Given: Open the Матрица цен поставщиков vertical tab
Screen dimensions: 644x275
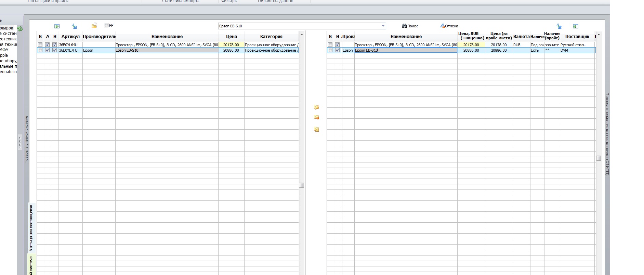Looking at the screenshot, I should point(31,228).
